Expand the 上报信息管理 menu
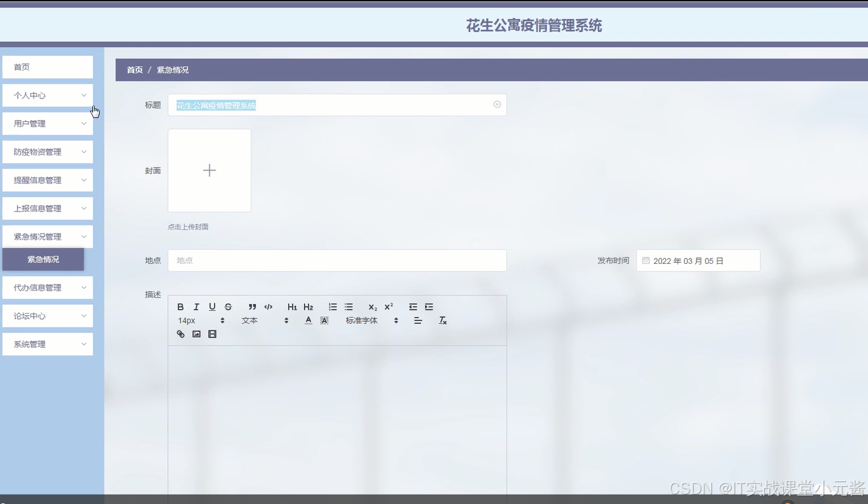868x504 pixels. point(47,208)
